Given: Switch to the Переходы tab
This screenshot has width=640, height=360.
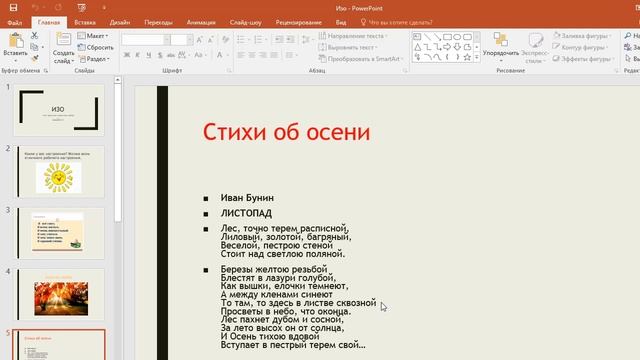Looking at the screenshot, I should [158, 22].
